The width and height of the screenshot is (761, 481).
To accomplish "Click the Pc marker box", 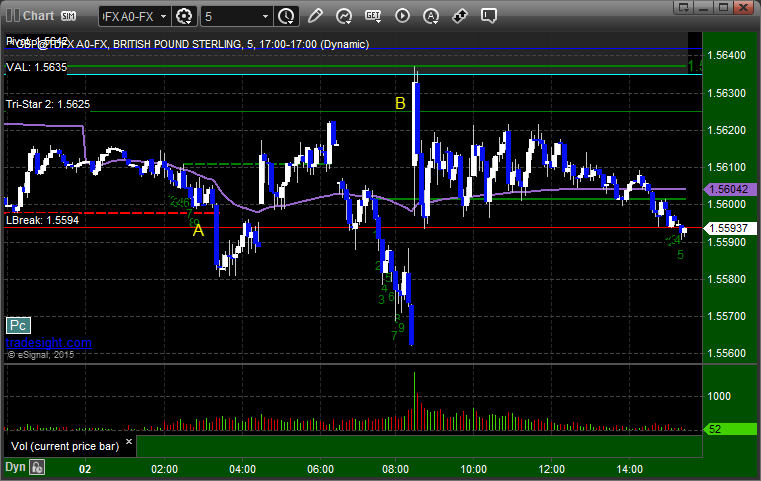I will coord(18,325).
